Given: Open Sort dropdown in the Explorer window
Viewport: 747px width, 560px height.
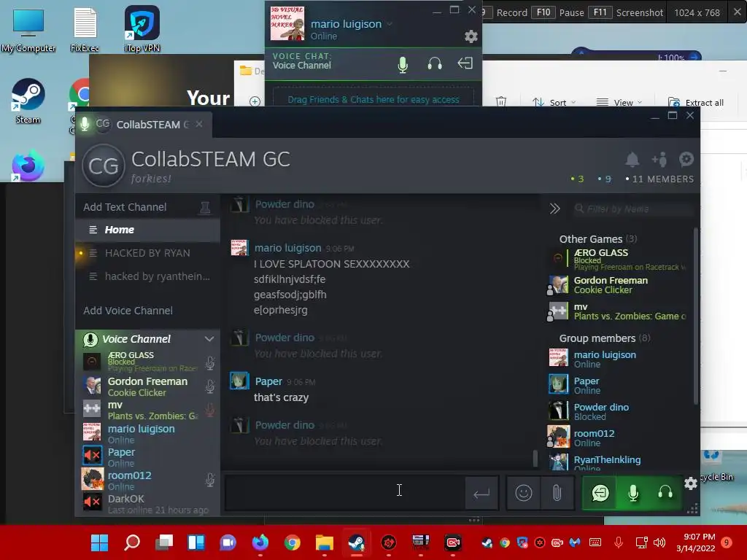Looking at the screenshot, I should click(554, 102).
